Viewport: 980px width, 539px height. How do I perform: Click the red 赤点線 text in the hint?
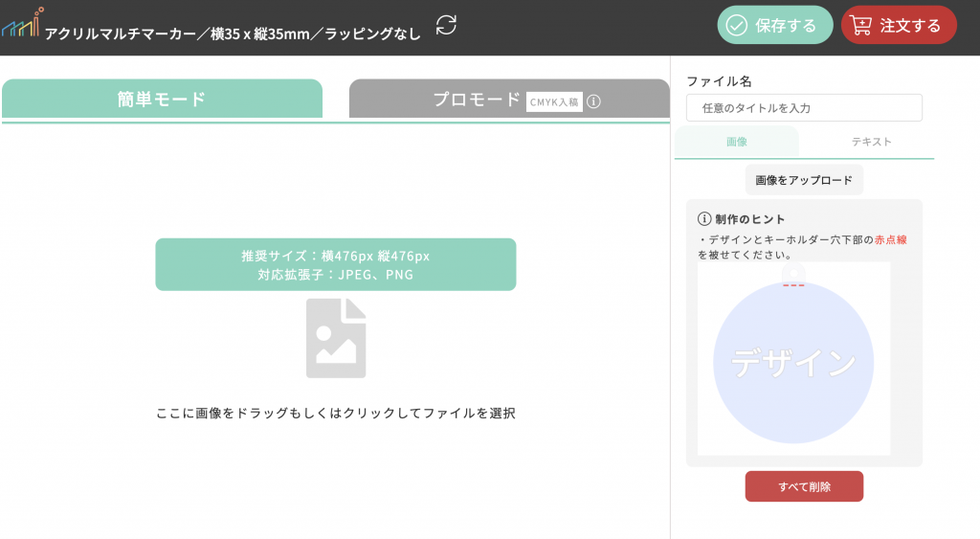[890, 239]
